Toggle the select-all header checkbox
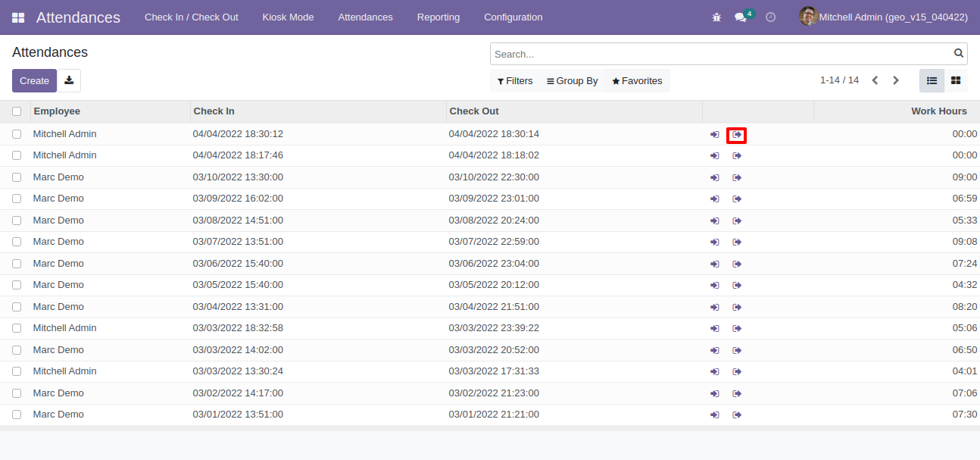 tap(17, 111)
